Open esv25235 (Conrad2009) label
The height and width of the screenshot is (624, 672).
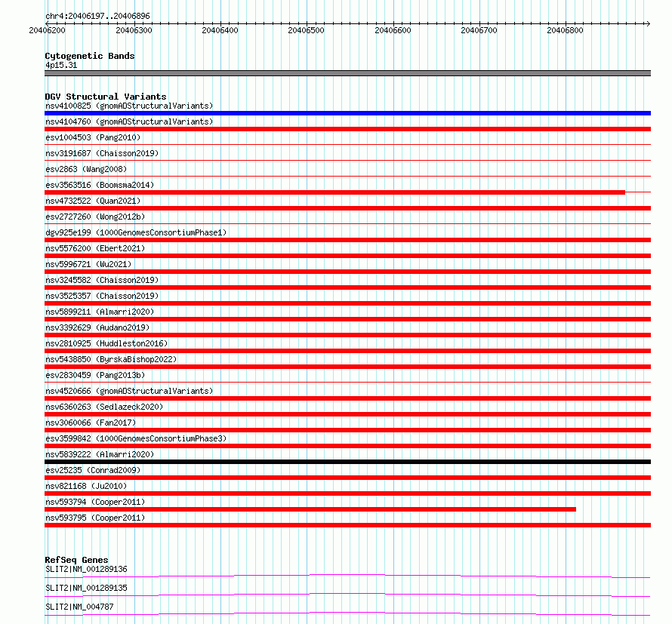pos(93,470)
